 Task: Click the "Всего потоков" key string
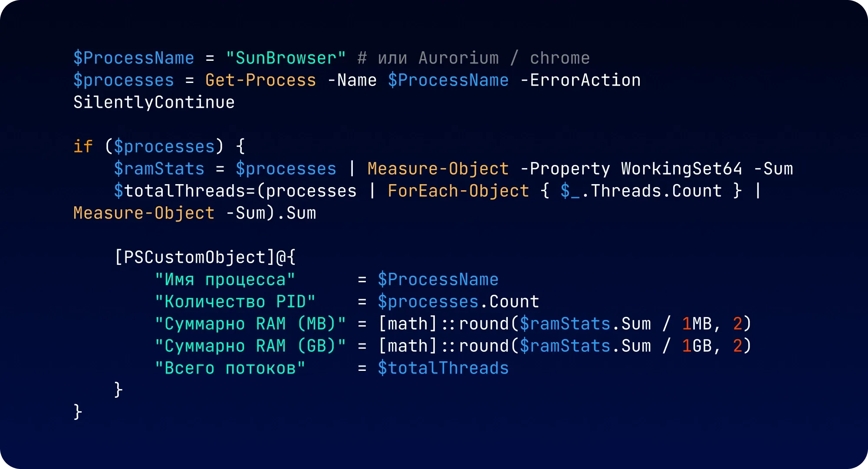230,368
